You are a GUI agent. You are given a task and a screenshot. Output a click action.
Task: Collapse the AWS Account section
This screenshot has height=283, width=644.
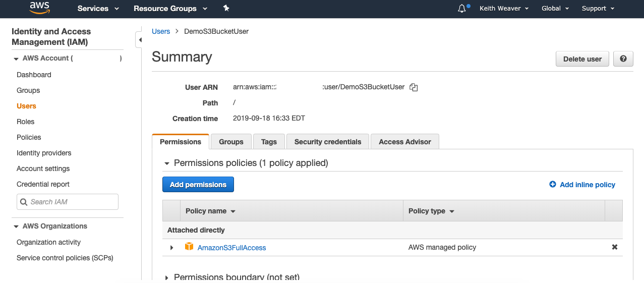pyautogui.click(x=16, y=59)
